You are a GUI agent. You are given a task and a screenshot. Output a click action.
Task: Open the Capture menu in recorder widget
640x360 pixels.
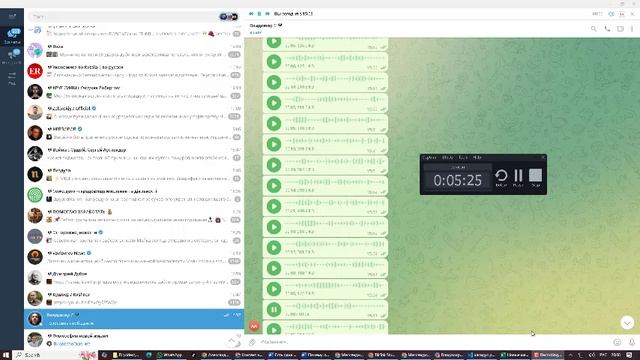coord(429,157)
